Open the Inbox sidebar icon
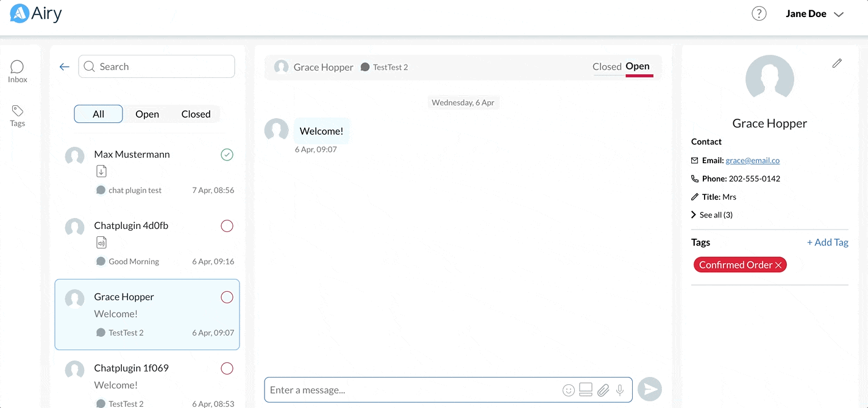 pyautogui.click(x=17, y=71)
